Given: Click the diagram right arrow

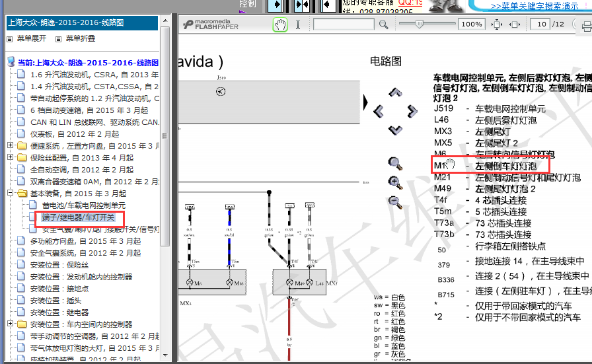Looking at the screenshot, I should pos(412,111).
